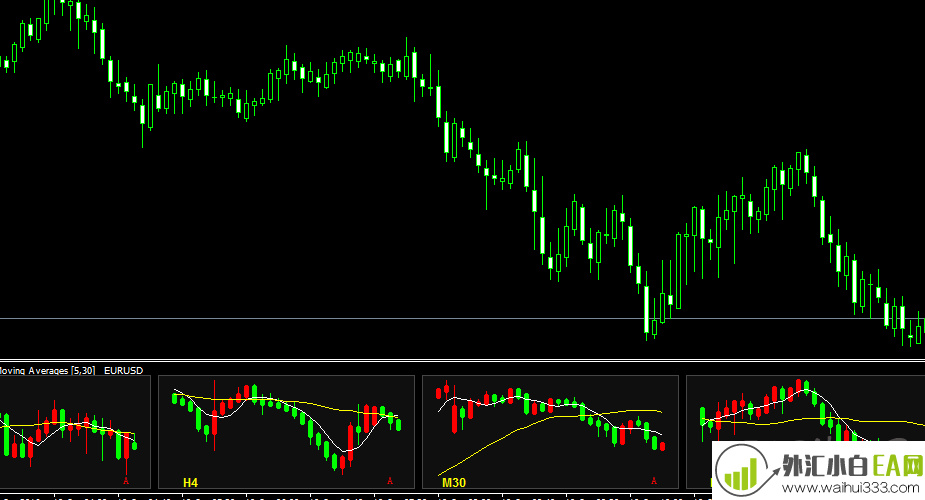The image size is (925, 500).
Task: Select the yellow M30 timeframe label
Action: click(454, 482)
